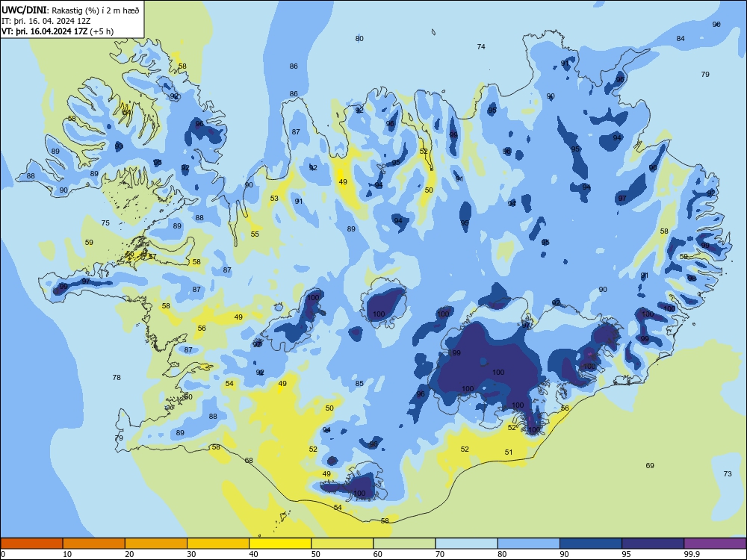Click the humidity value '55' on the map
Image resolution: width=747 pixels, height=560 pixels.
255,234
